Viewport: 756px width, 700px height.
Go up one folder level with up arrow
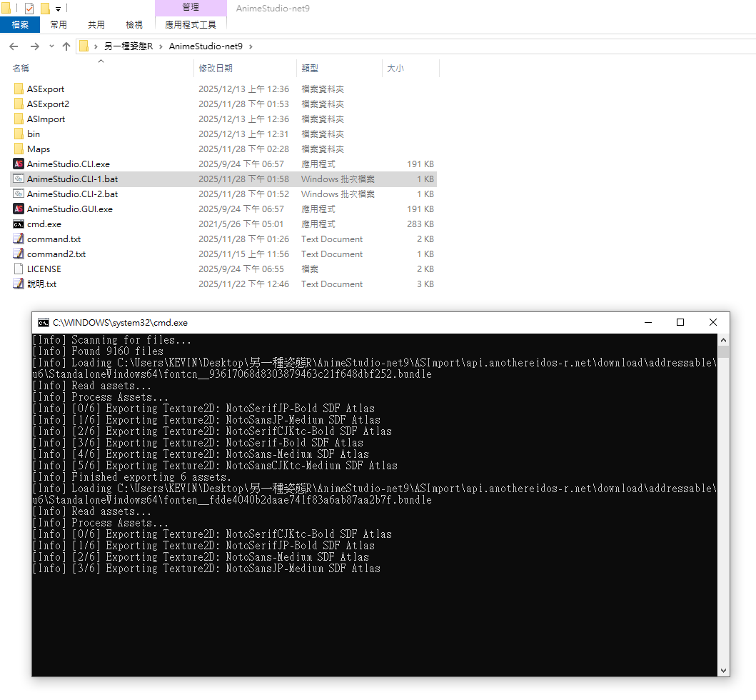click(x=66, y=46)
